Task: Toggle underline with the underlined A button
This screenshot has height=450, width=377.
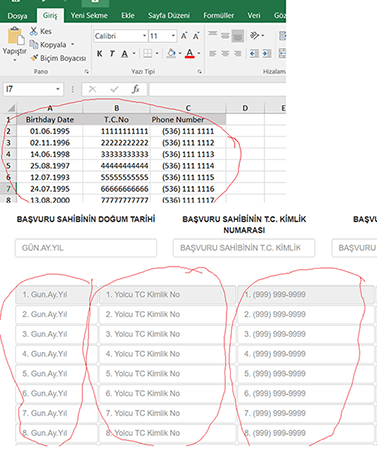Action: coord(125,54)
